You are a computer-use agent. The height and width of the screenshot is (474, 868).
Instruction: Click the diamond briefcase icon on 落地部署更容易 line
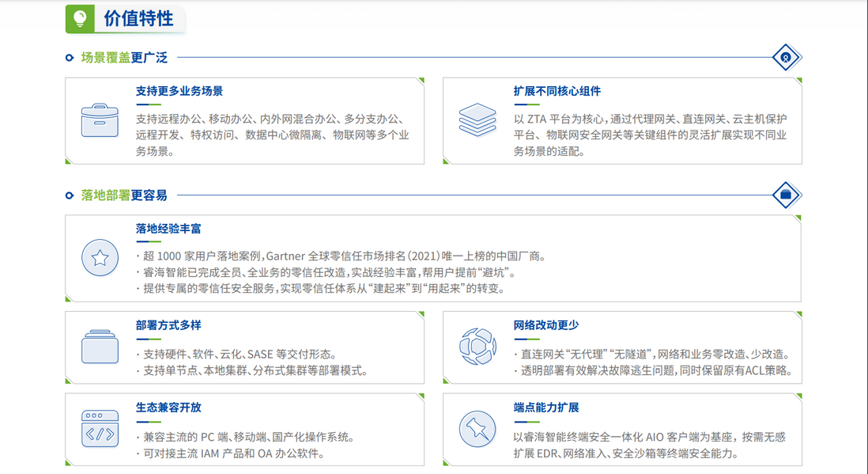point(786,195)
